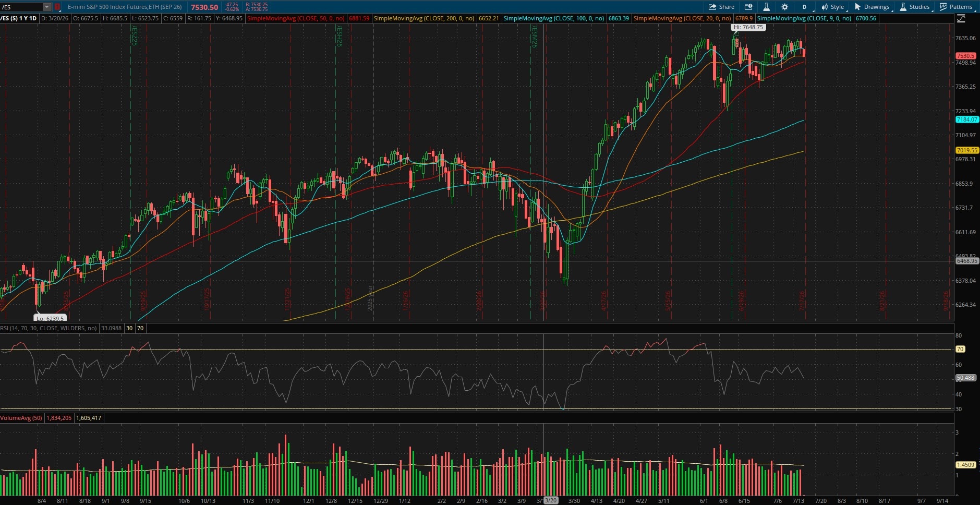Viewport: 980px width, 505px height.
Task: Click the ask price A: 7530.75
Action: pyautogui.click(x=256, y=9)
